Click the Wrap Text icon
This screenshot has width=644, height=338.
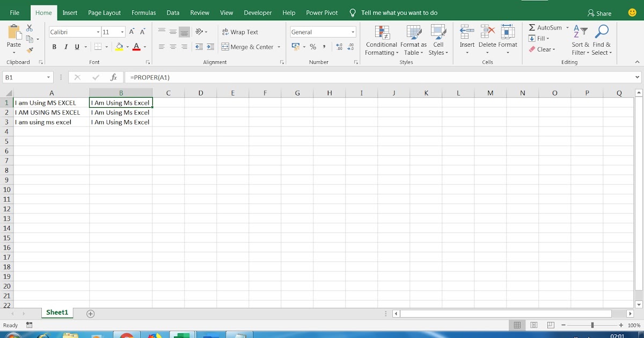[x=225, y=32]
